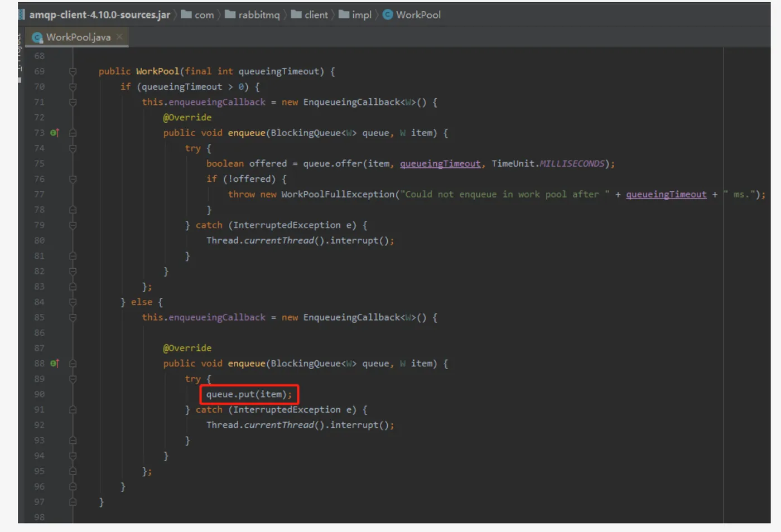781x532 pixels.
Task: Click the "Could not enqueue in work pool after" string
Action: (x=504, y=195)
